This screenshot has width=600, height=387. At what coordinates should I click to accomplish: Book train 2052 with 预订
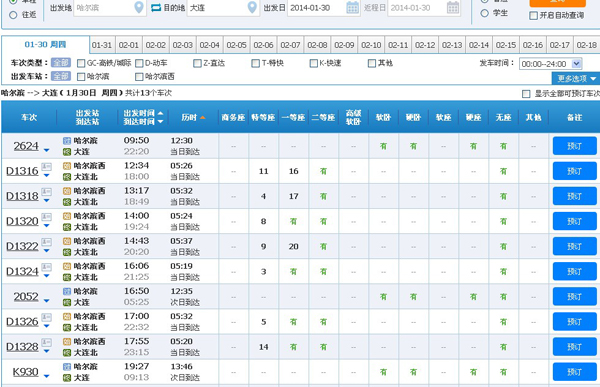pyautogui.click(x=574, y=296)
